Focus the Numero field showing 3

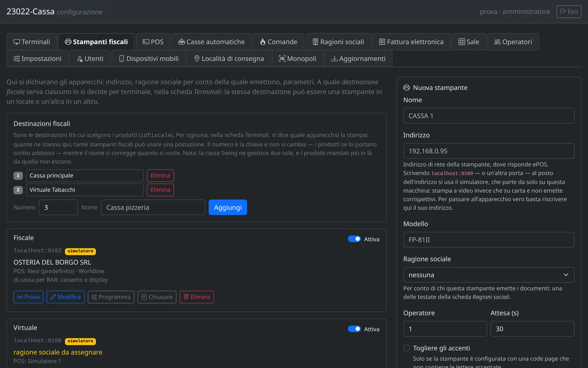[58, 208]
